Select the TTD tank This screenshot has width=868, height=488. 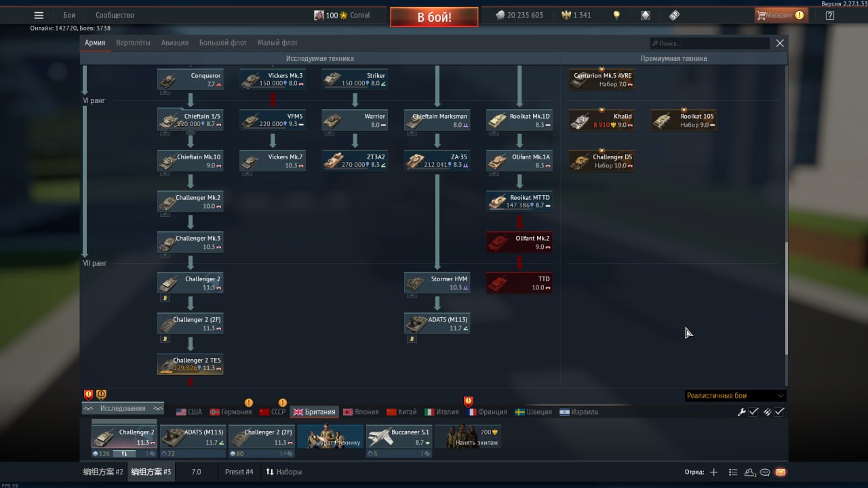[x=519, y=283]
